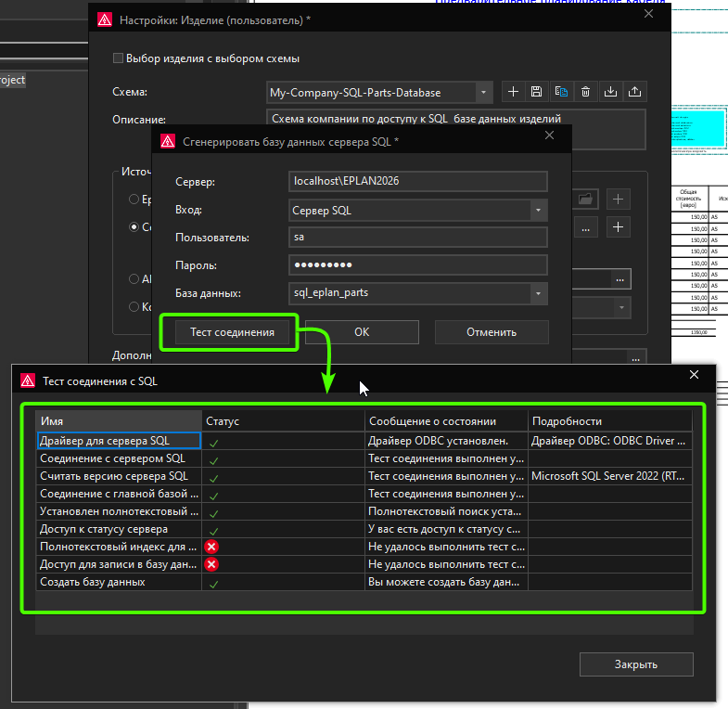Click the Тест соединения button

(232, 332)
